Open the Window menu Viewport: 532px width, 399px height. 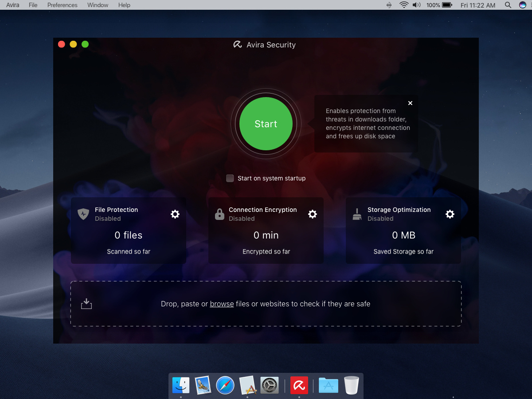click(98, 5)
